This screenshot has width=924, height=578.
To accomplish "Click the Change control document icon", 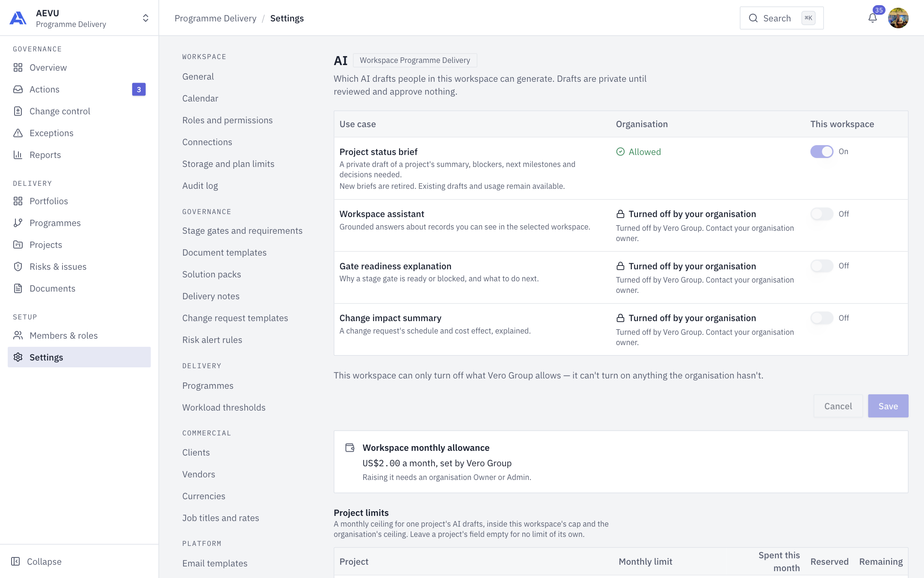I will point(18,111).
